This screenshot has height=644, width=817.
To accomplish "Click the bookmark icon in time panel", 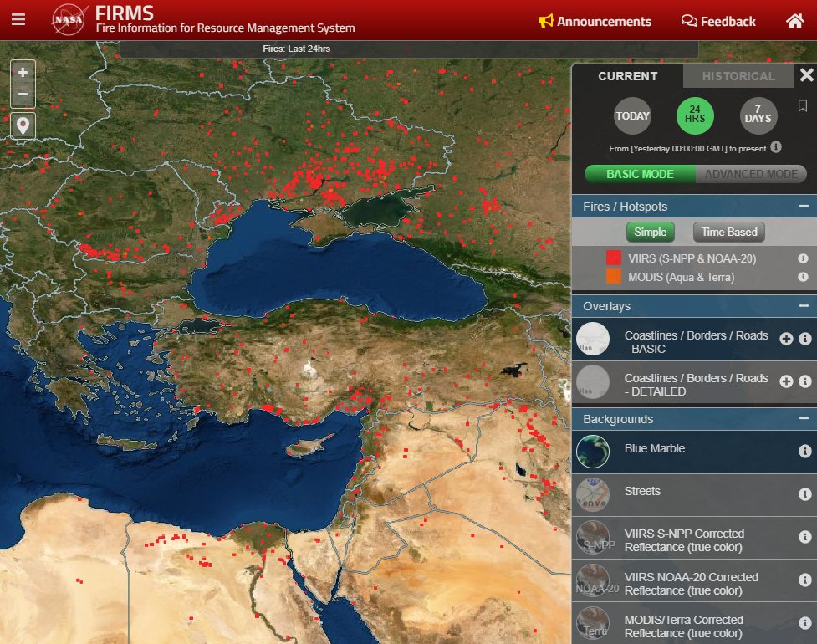I will [x=803, y=106].
